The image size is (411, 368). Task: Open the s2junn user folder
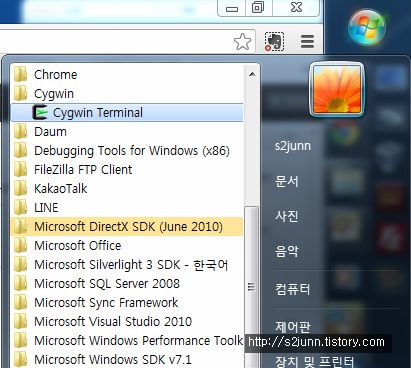[x=293, y=146]
